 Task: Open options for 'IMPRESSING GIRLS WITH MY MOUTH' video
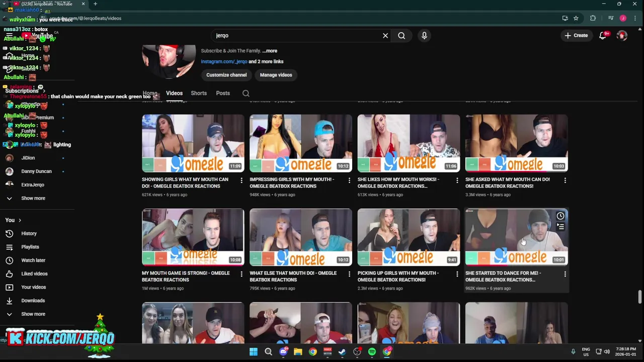coord(349,180)
